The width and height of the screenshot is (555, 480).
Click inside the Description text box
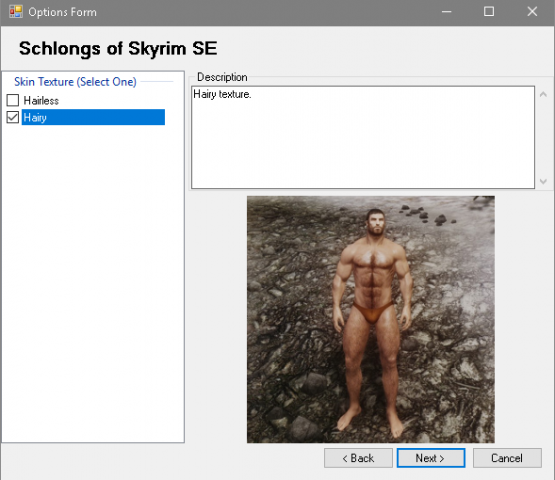coord(363,137)
